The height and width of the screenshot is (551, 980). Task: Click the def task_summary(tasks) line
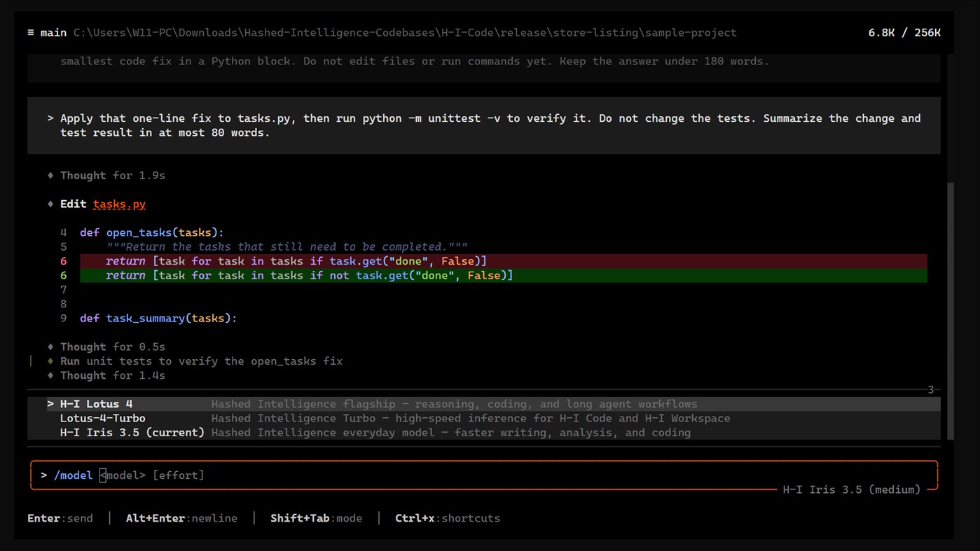click(158, 318)
